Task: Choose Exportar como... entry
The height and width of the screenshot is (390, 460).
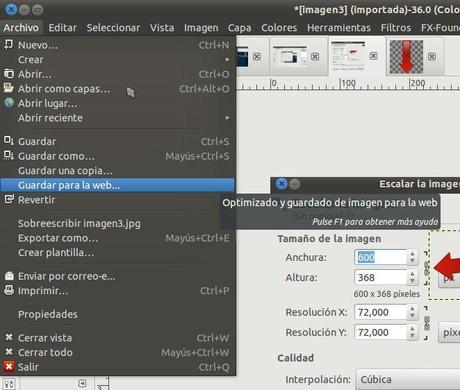Action: (117, 238)
